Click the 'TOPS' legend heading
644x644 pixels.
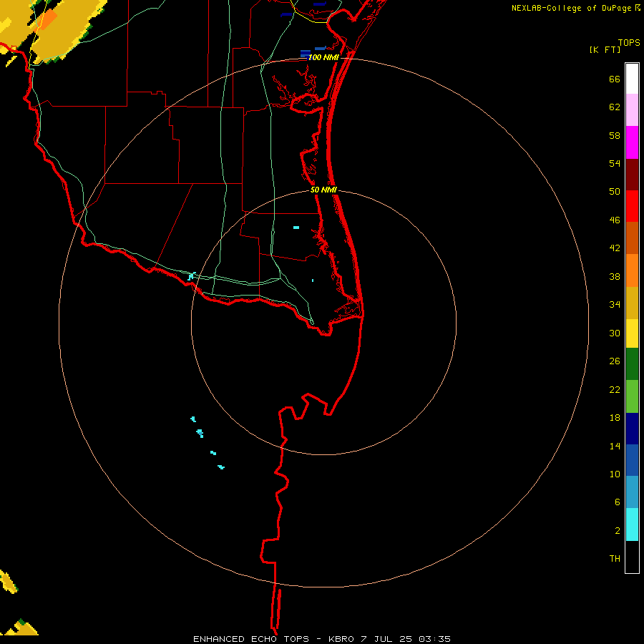[629, 42]
